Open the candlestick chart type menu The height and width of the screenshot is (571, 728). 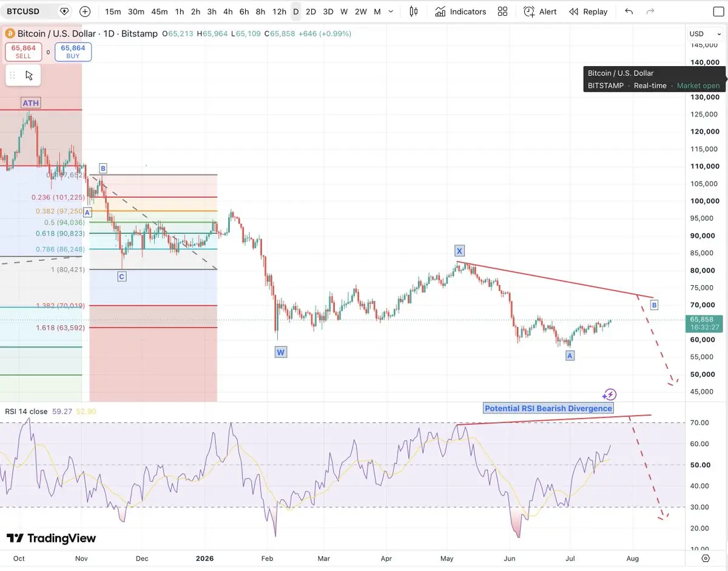[414, 12]
